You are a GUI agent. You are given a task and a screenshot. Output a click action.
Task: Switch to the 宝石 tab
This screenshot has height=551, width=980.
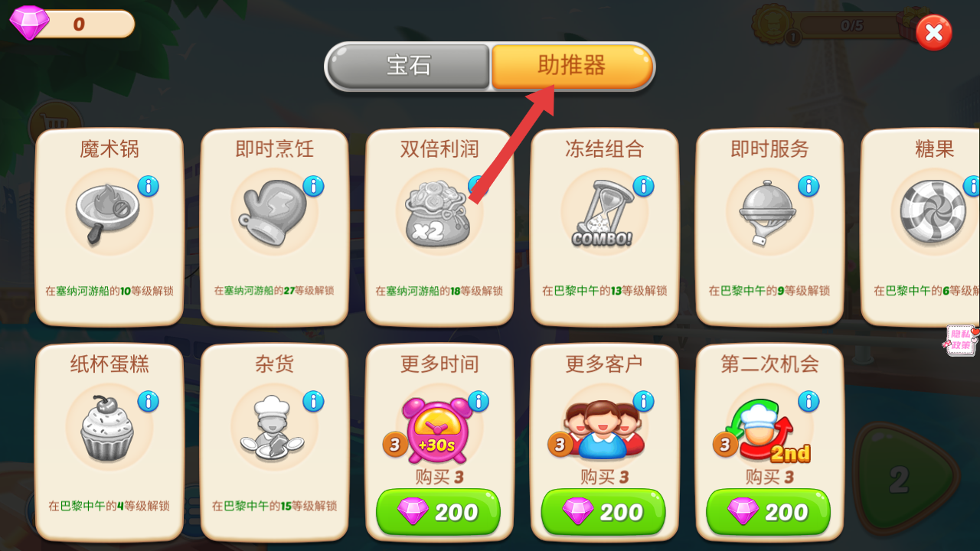409,66
